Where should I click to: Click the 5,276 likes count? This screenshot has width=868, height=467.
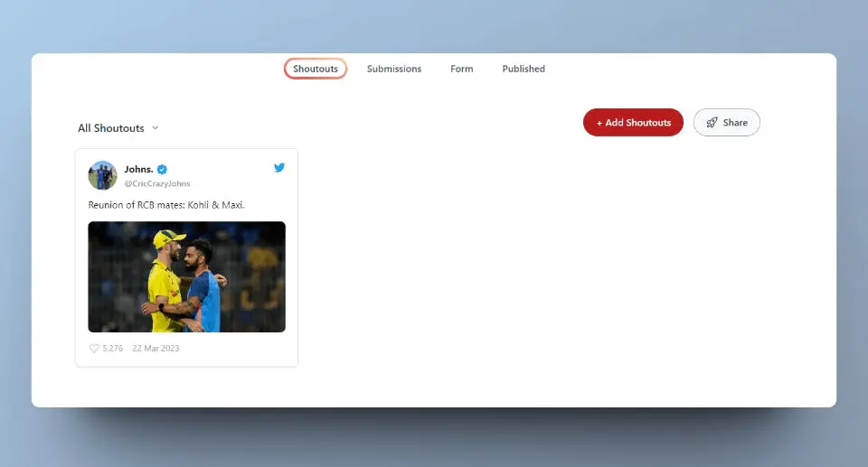(x=114, y=348)
